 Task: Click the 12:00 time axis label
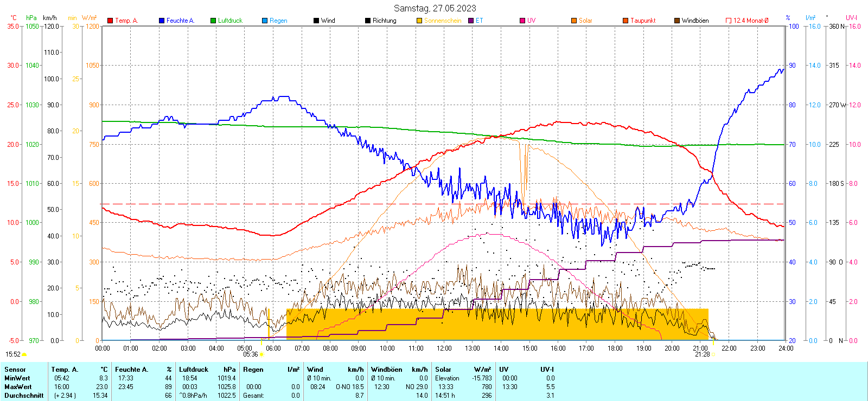(x=444, y=348)
